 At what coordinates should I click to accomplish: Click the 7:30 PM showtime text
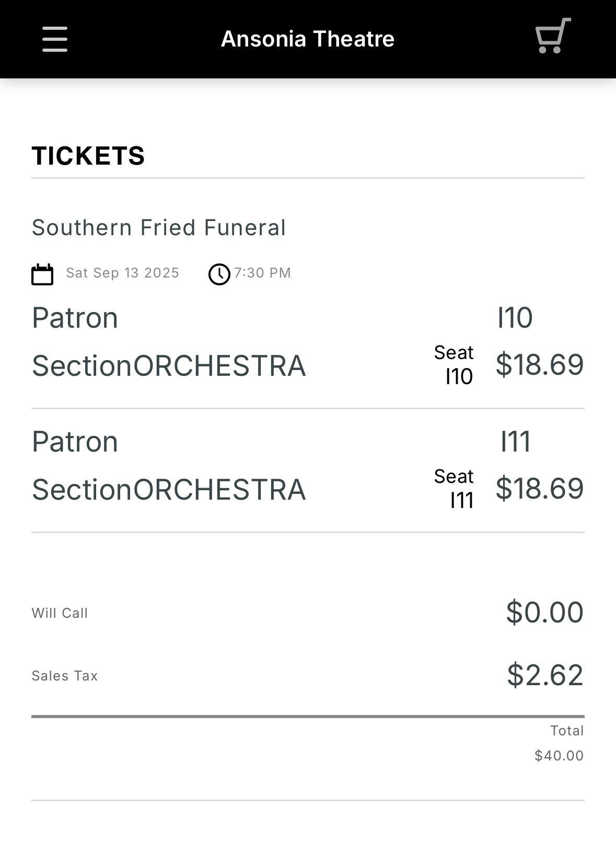pos(262,273)
